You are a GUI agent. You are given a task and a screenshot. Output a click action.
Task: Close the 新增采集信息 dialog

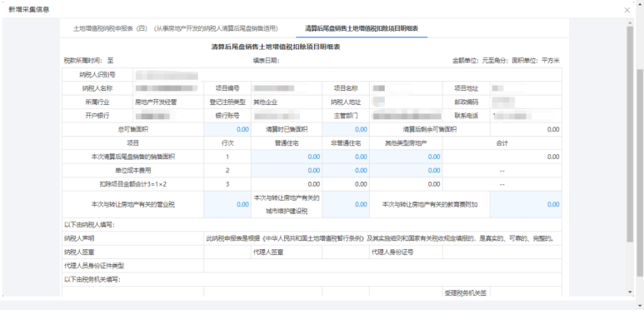(627, 10)
